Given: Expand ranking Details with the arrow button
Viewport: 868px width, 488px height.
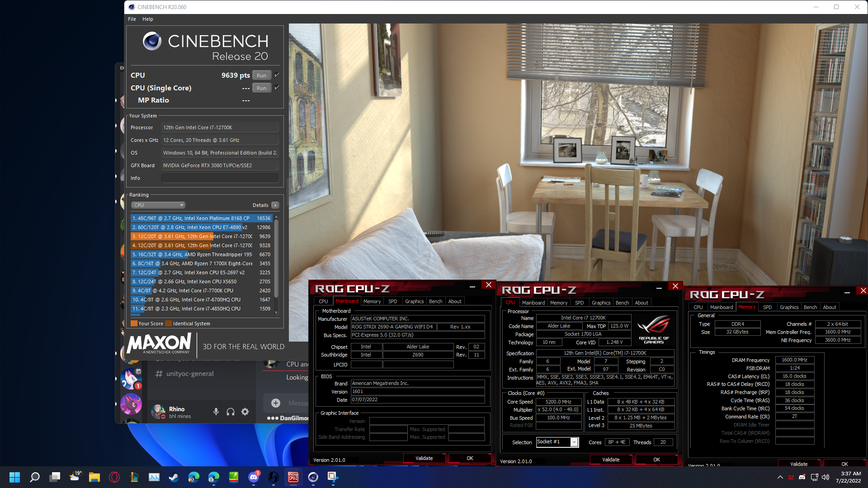Looking at the screenshot, I should coord(275,205).
